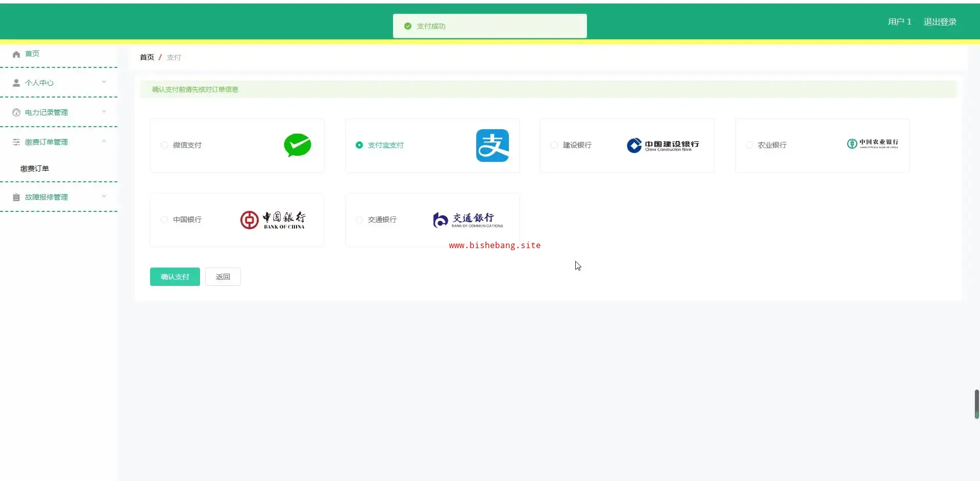
Task: Click the 确认支付 button
Action: click(175, 277)
